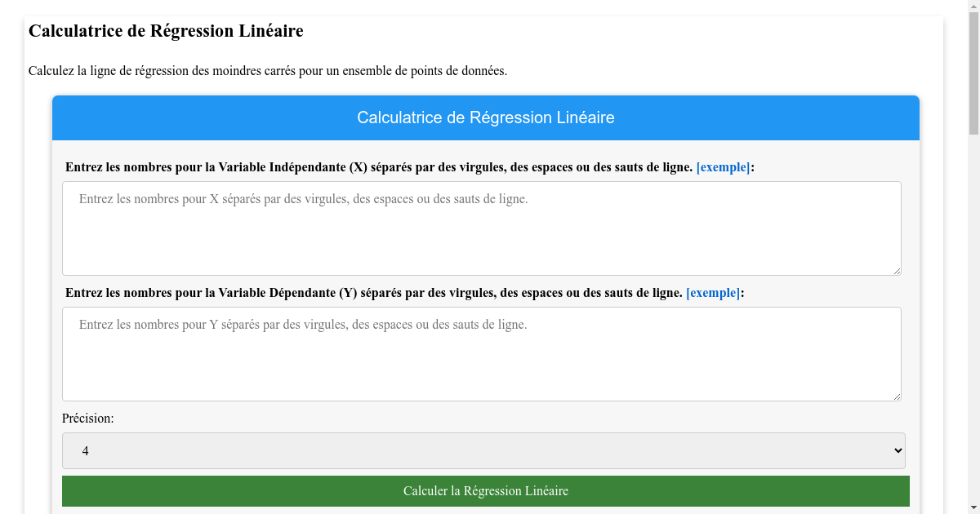Viewport: 980px width, 514px height.
Task: Click inside the Y values text area
Action: [x=482, y=353]
